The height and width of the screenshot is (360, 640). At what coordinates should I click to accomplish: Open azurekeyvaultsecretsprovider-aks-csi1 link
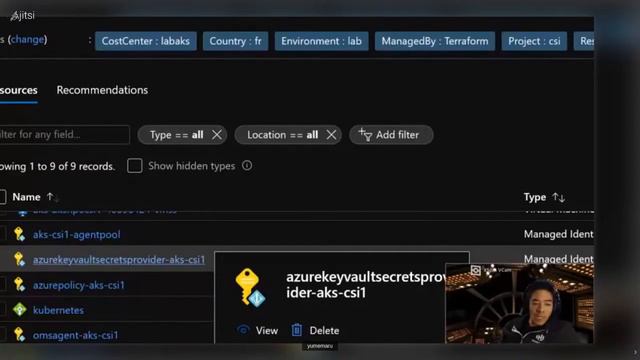click(119, 260)
